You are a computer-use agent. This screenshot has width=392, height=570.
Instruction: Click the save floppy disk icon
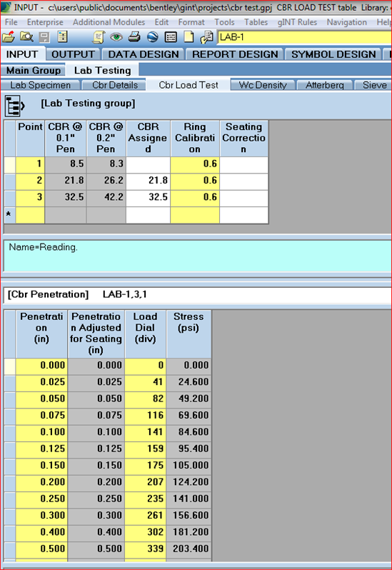(x=44, y=37)
